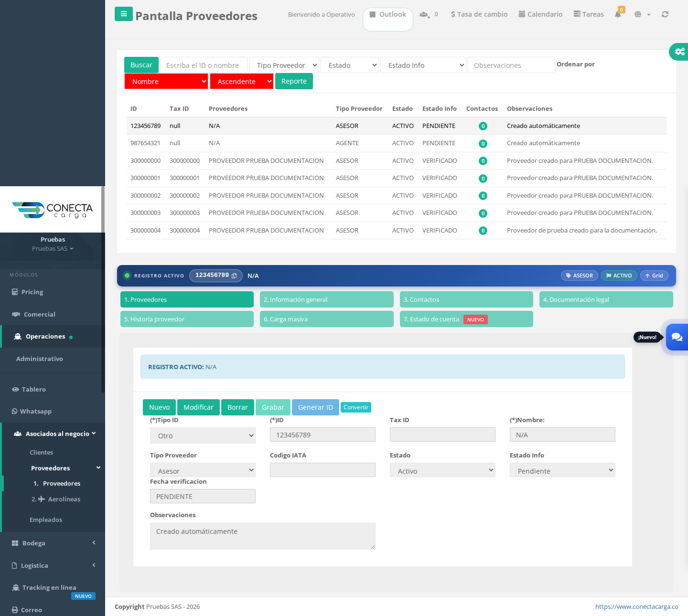This screenshot has height=616, width=688.
Task: Click the Reporte button
Action: point(294,81)
